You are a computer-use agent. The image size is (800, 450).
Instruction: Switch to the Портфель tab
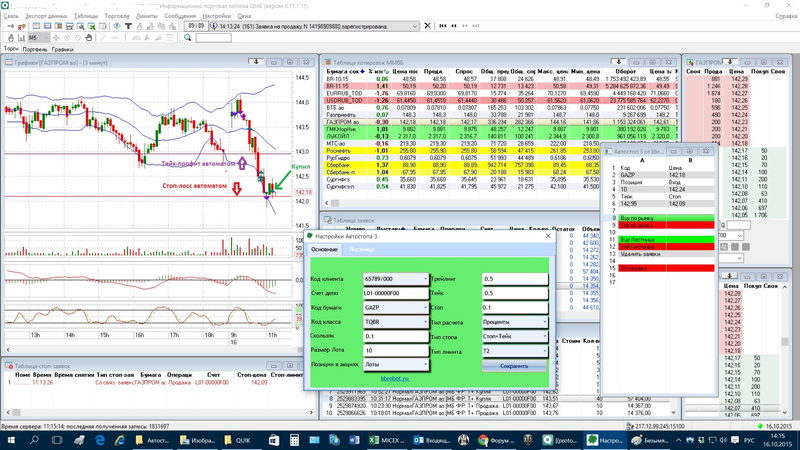pos(34,48)
